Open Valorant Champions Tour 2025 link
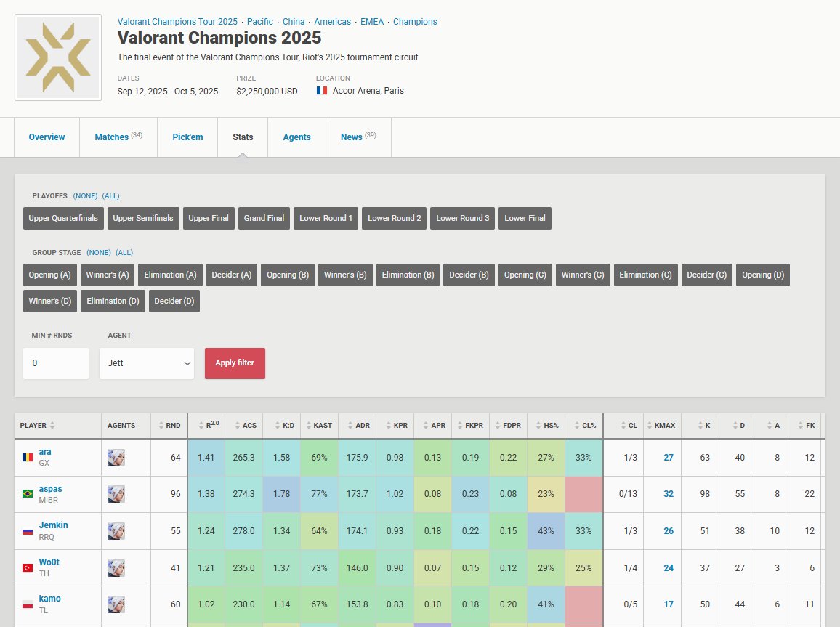The height and width of the screenshot is (627, 840). (x=177, y=21)
